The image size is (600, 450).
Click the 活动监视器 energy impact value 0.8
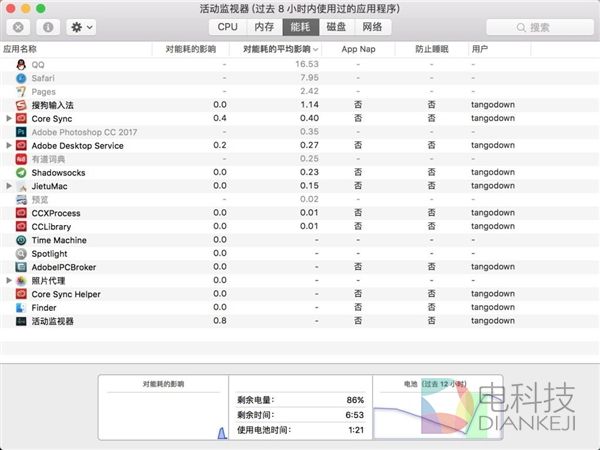click(x=220, y=321)
